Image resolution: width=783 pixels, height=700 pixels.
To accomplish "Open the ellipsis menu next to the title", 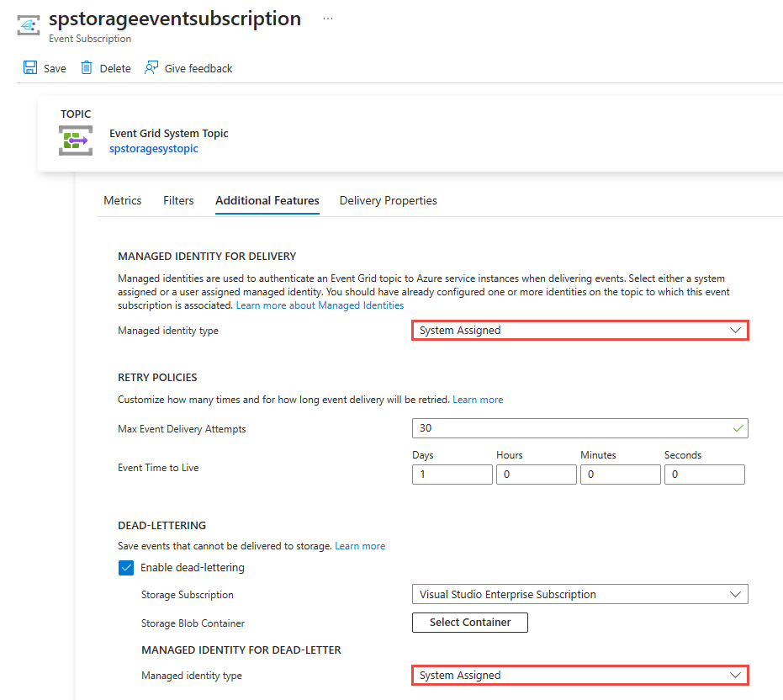I will [x=327, y=17].
